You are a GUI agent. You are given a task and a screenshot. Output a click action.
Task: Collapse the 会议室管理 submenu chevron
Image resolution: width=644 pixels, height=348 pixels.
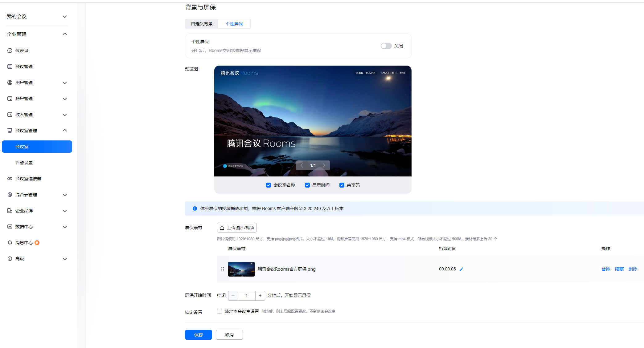pos(65,130)
